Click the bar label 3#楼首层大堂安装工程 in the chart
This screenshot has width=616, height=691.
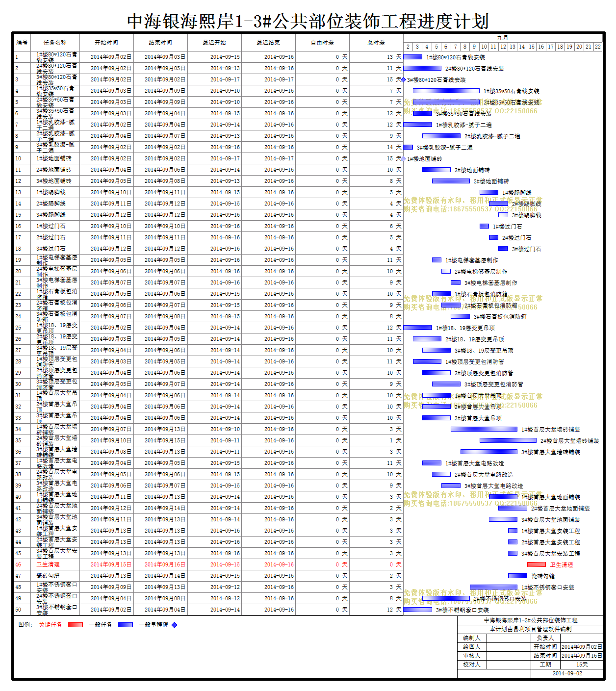click(550, 553)
